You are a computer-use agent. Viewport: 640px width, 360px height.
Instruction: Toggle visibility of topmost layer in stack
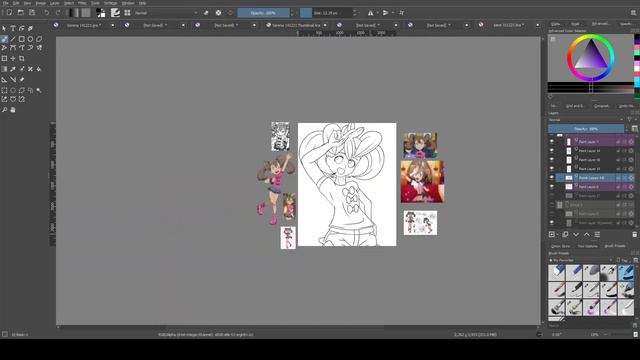(x=552, y=142)
